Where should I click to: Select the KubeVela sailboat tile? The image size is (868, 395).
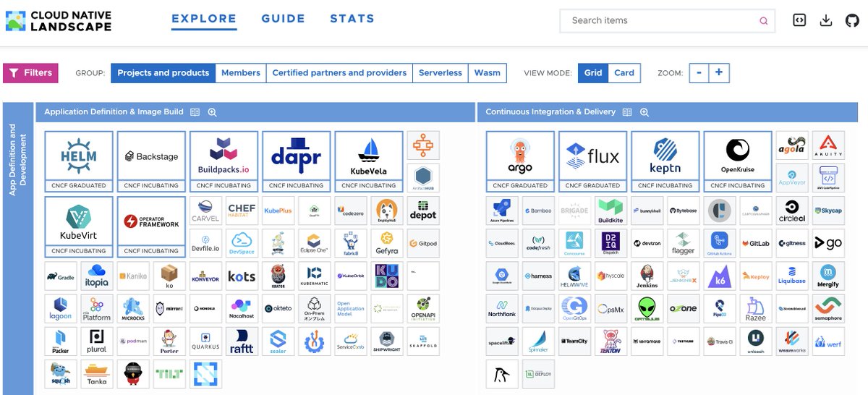(368, 161)
